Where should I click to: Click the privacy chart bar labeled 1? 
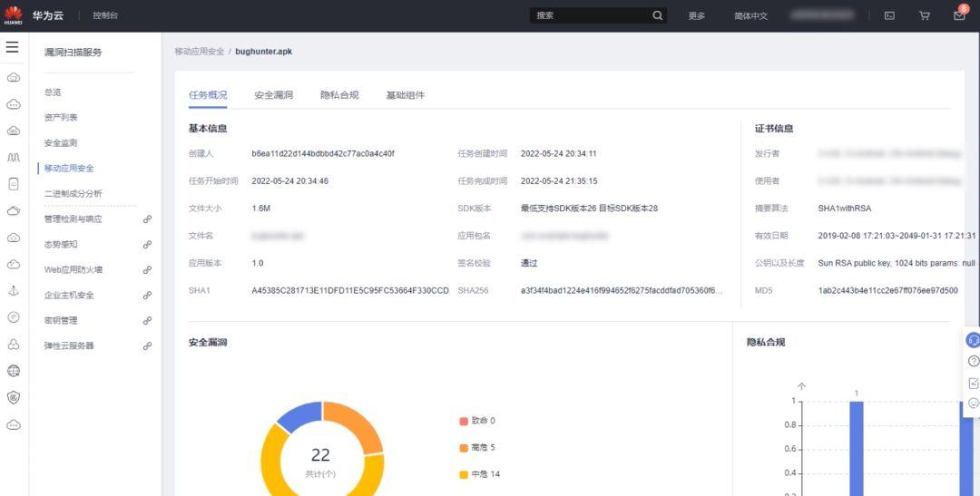click(x=857, y=449)
